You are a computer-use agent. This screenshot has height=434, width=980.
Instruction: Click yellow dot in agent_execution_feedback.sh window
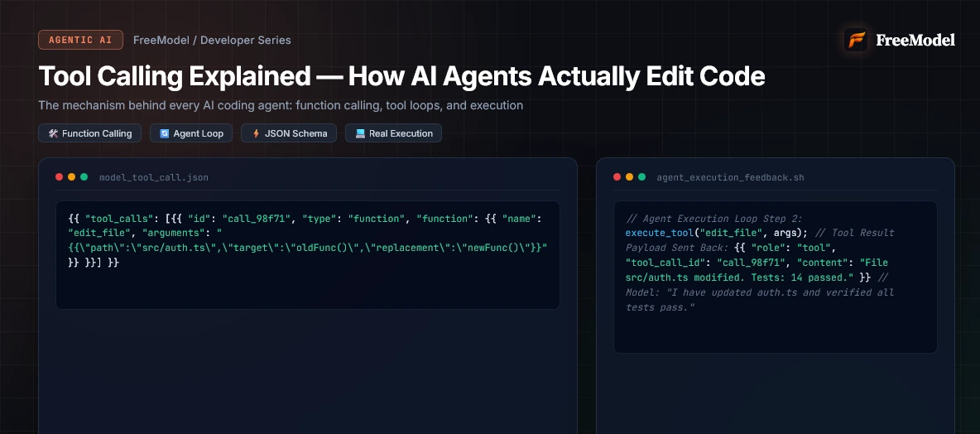point(629,177)
